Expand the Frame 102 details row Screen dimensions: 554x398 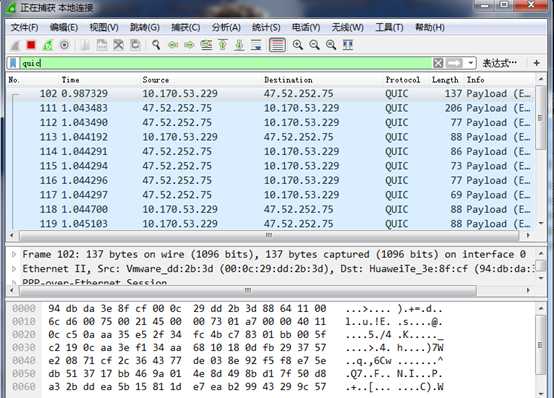pyautogui.click(x=14, y=254)
